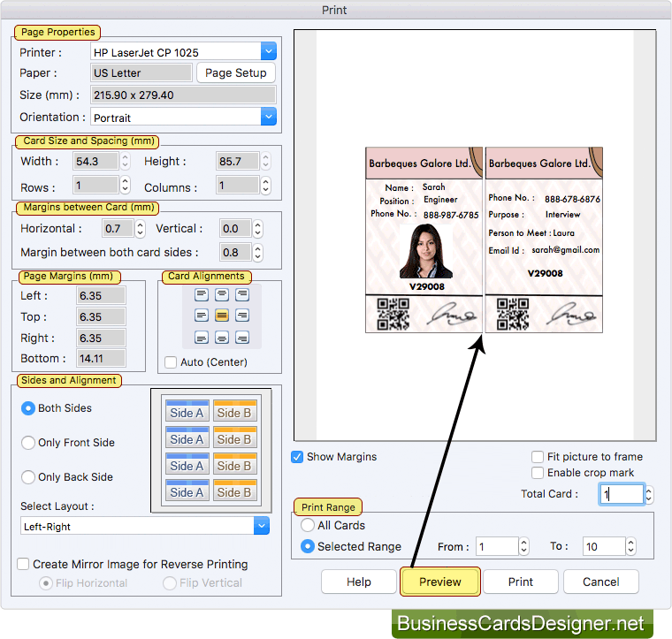The width and height of the screenshot is (672, 639).
Task: Click the QR code on the front card preview
Action: (393, 315)
